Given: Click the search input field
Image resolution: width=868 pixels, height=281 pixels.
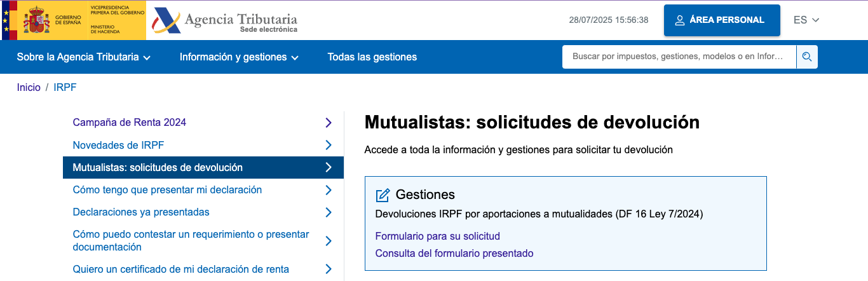Looking at the screenshot, I should pyautogui.click(x=678, y=57).
